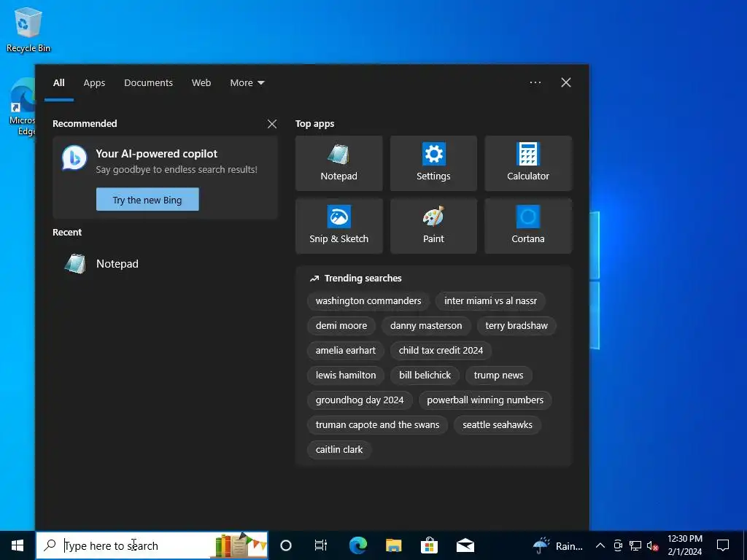
Task: Switch to the Documents tab
Action: [148, 83]
